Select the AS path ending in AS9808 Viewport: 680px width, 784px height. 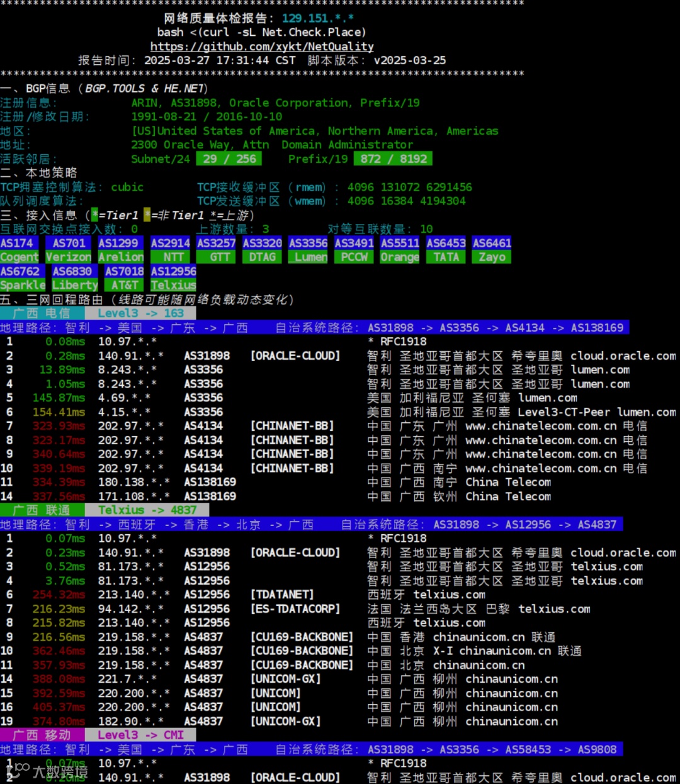click(492, 749)
